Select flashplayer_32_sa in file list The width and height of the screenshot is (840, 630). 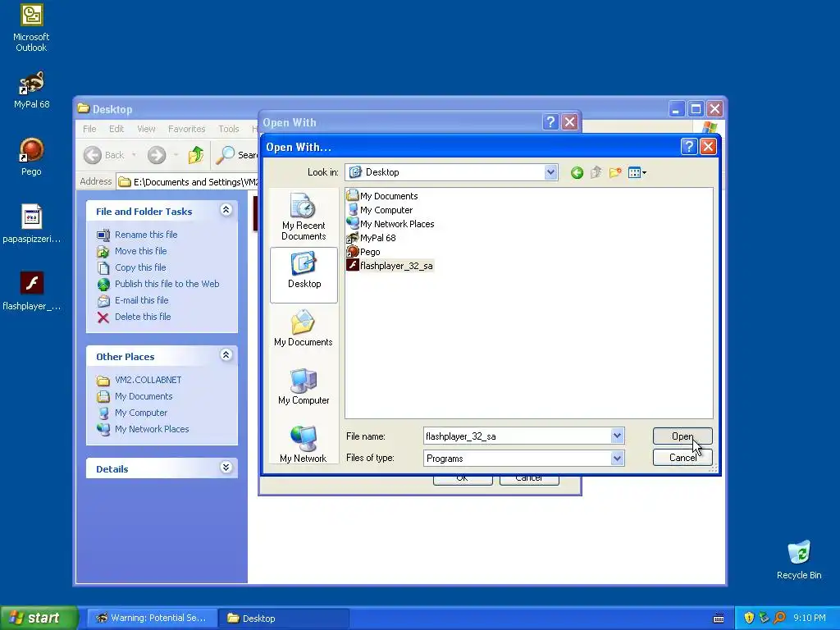click(x=390, y=266)
